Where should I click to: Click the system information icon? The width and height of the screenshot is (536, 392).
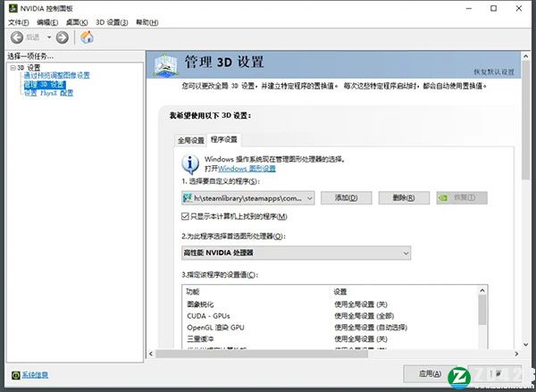coord(16,375)
